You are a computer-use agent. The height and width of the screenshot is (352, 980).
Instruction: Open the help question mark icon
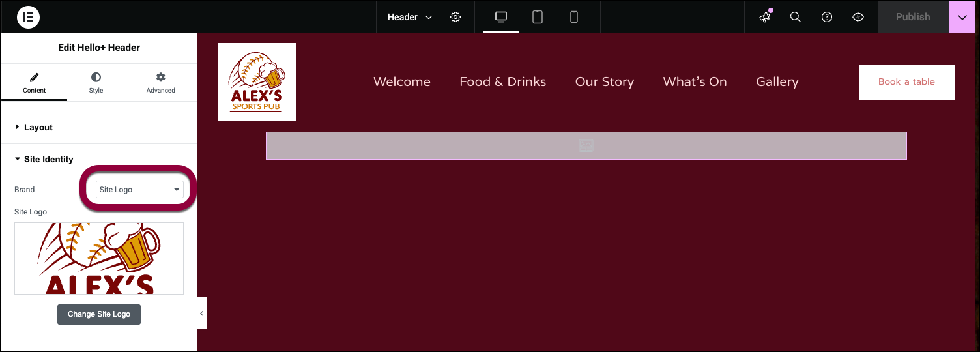(827, 17)
